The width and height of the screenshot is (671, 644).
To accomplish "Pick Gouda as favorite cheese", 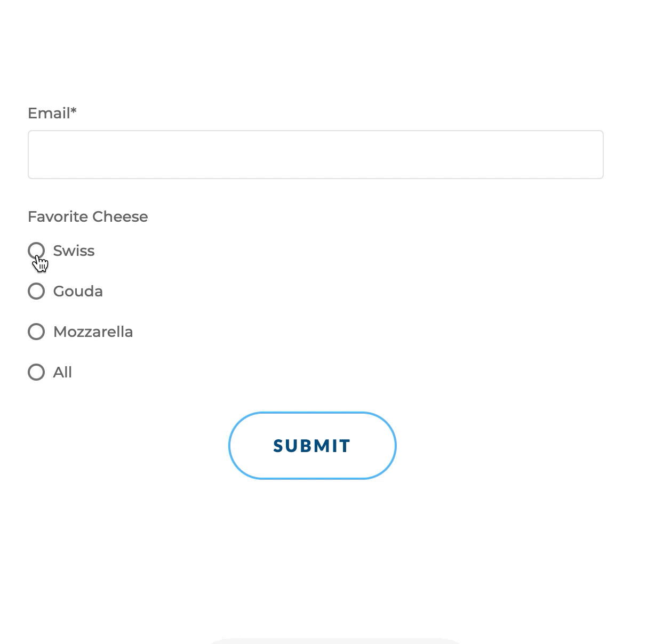I will [x=36, y=291].
